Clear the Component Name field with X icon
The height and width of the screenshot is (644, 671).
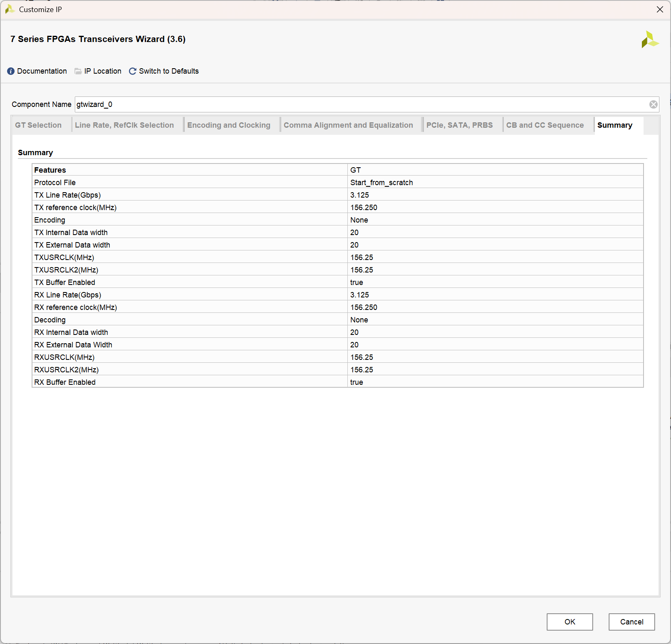point(653,104)
